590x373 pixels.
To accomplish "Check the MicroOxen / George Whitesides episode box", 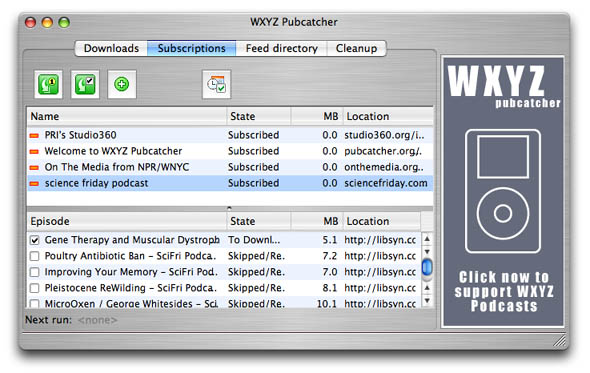I will click(35, 303).
